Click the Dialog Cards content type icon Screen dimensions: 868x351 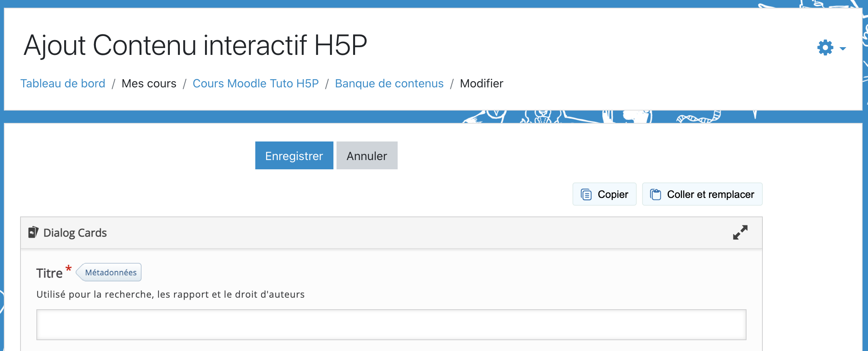pyautogui.click(x=33, y=232)
